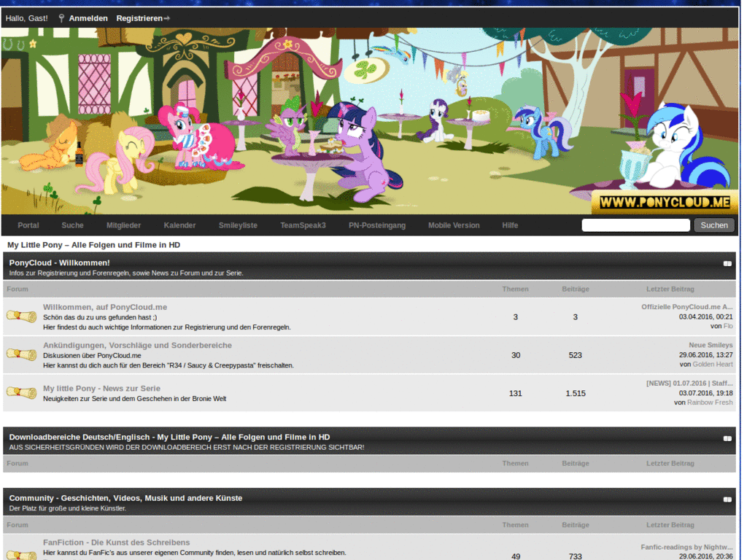Open last post Offizielle PonyCloud.me A...
The width and height of the screenshot is (747, 560).
[x=686, y=307]
